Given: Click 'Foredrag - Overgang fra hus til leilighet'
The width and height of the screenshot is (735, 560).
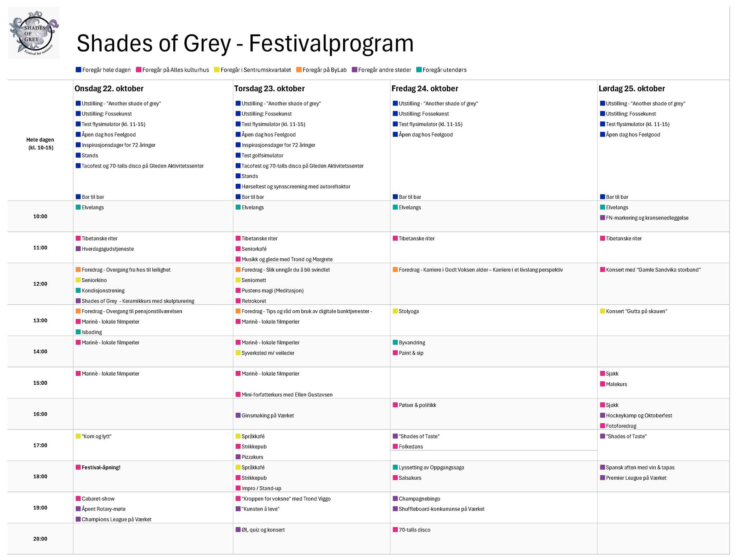Looking at the screenshot, I should (x=126, y=270).
